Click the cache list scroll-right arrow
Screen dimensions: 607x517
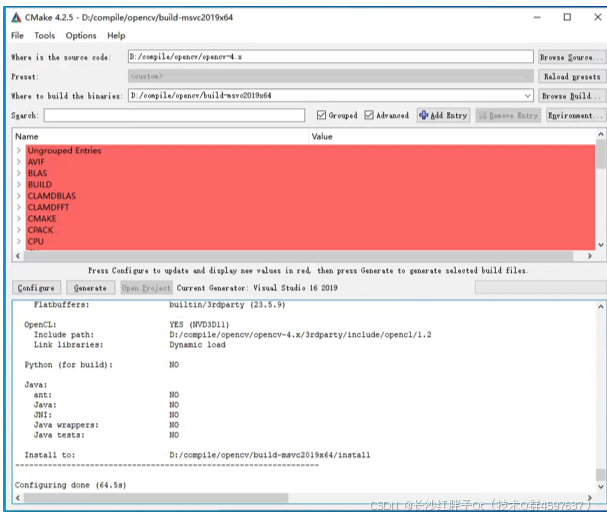coord(590,256)
